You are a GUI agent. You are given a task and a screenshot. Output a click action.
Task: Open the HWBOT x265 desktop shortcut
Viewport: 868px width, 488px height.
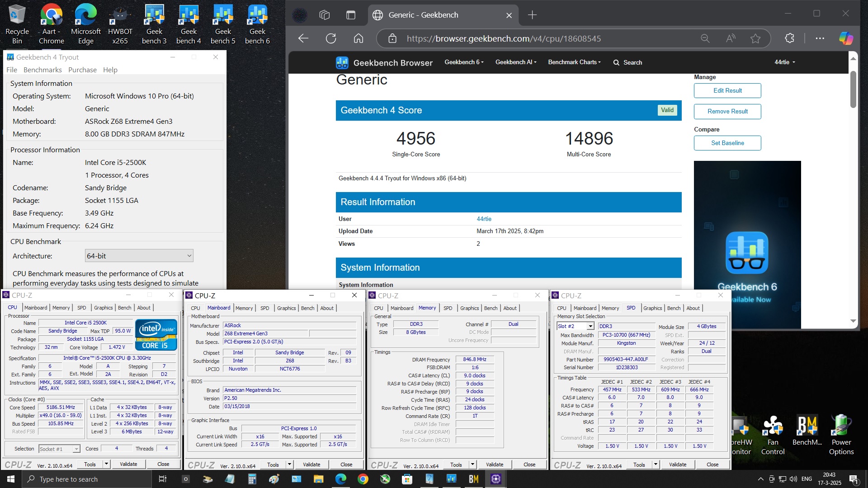(120, 24)
